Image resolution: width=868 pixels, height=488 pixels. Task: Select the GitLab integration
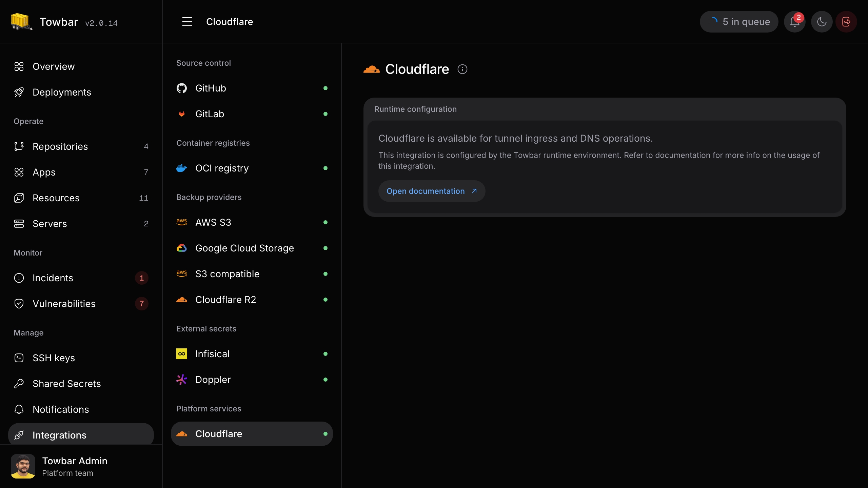252,114
